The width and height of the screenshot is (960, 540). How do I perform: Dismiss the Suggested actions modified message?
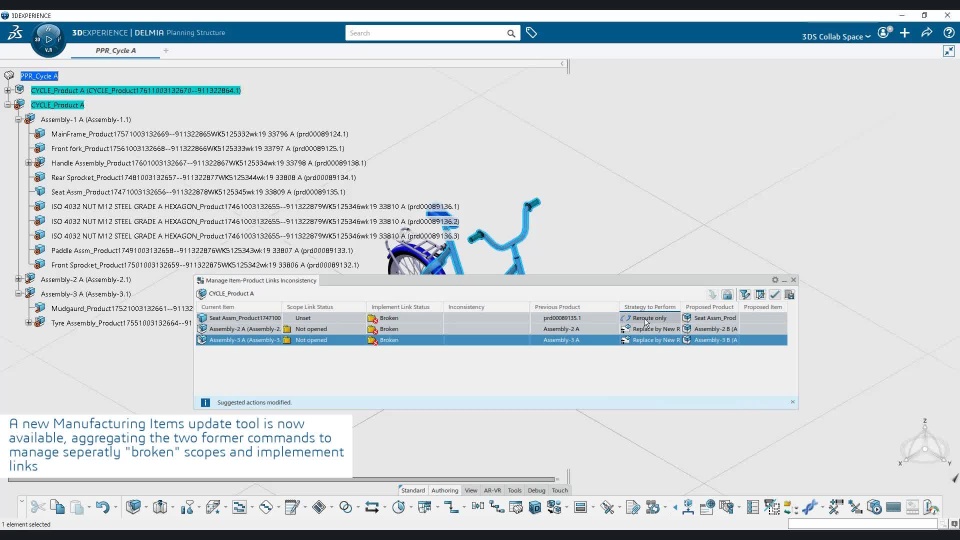(792, 402)
